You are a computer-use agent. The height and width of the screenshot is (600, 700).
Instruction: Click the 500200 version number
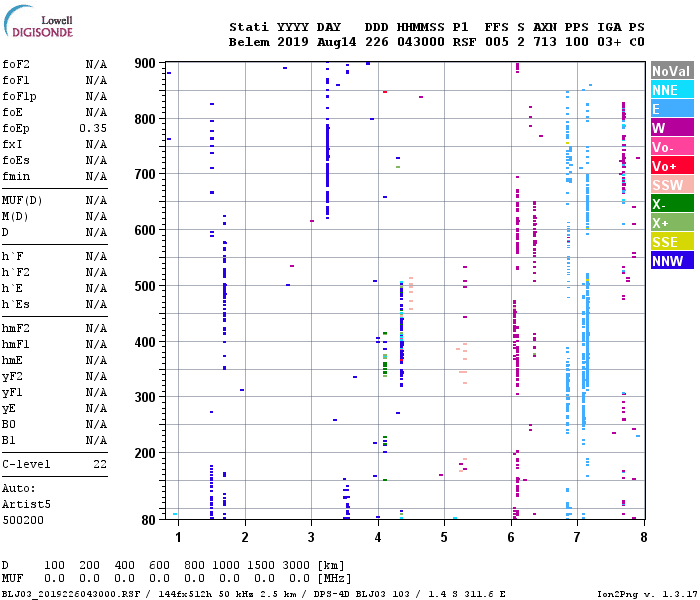[x=23, y=521]
